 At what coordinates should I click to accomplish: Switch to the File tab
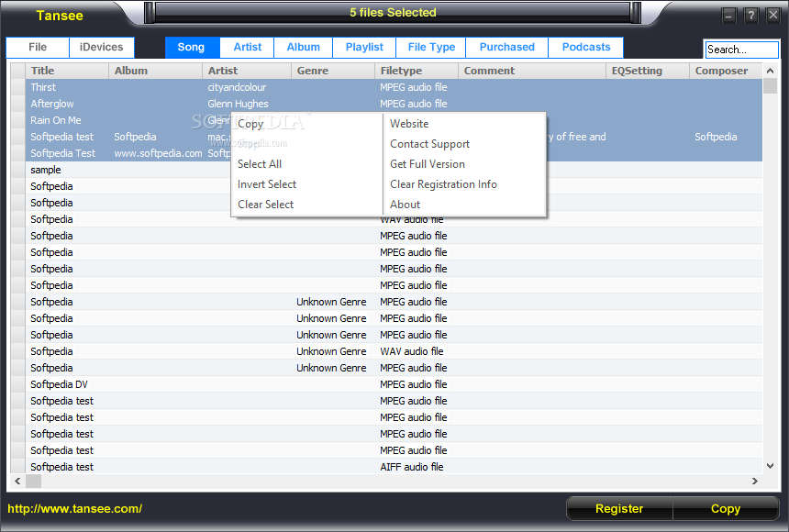tap(38, 48)
